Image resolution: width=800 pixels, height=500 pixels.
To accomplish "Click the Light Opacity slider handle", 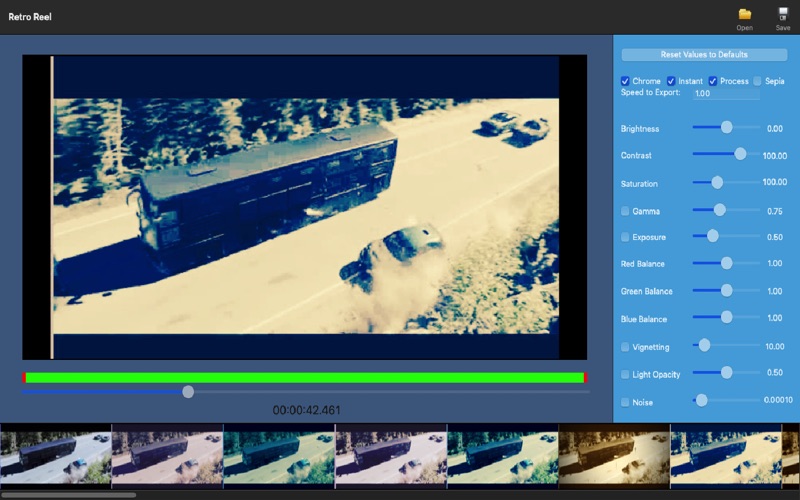I will click(x=727, y=373).
